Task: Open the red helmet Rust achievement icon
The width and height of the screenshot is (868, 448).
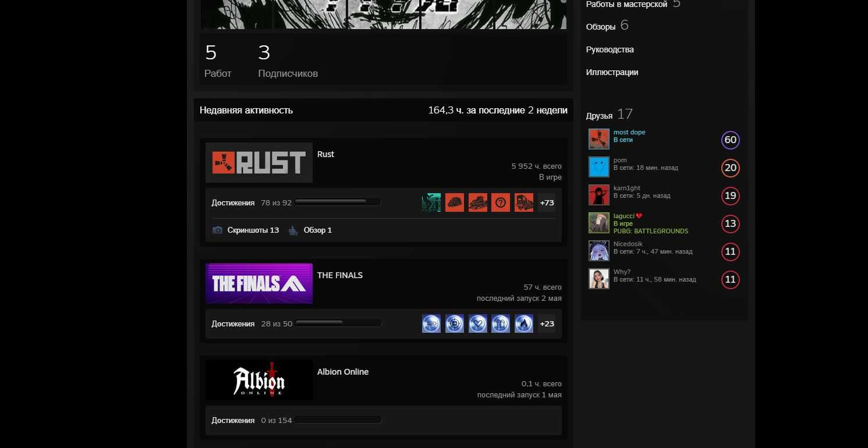Action: [x=455, y=202]
